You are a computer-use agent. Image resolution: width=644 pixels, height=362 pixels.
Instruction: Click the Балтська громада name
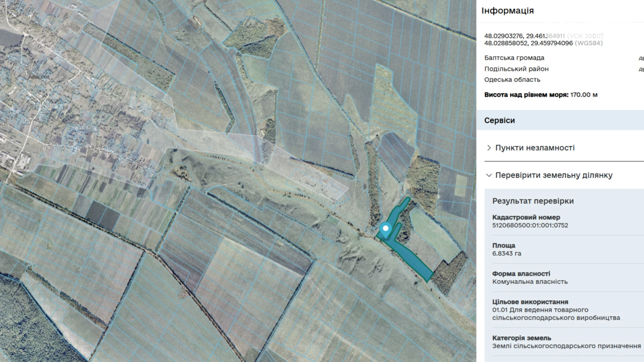pyautogui.click(x=514, y=58)
